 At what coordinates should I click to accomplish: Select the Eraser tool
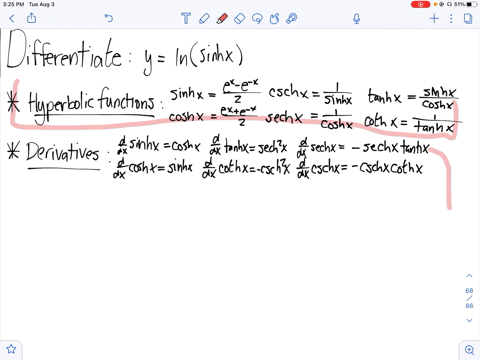(x=240, y=18)
